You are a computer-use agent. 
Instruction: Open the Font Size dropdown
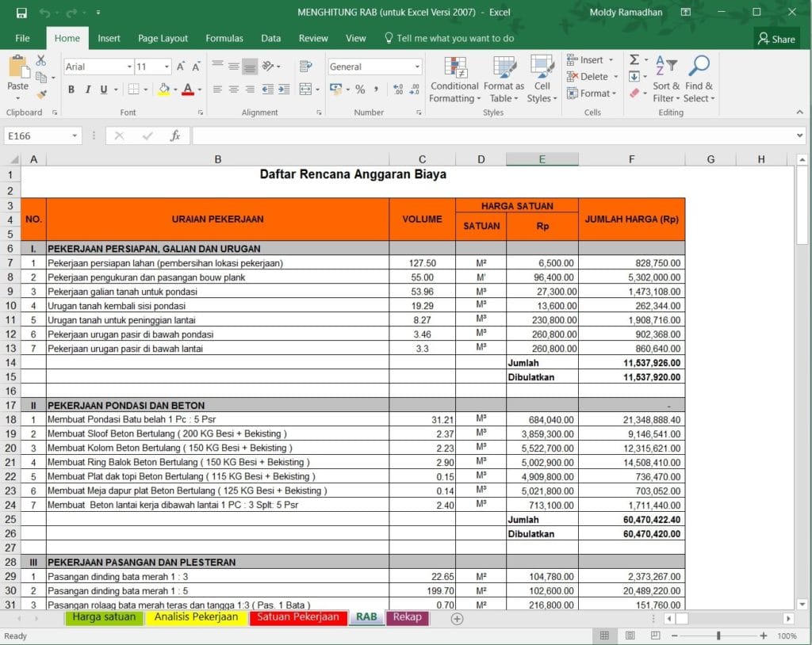(x=168, y=66)
